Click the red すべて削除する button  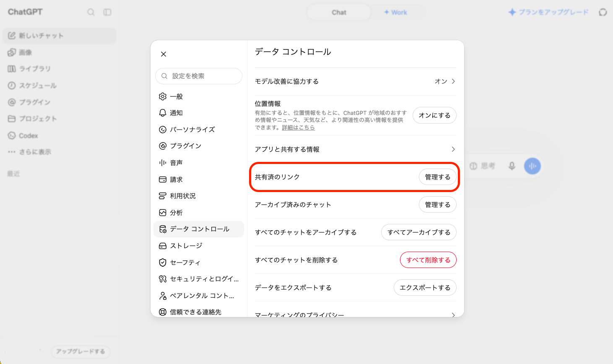tap(428, 260)
